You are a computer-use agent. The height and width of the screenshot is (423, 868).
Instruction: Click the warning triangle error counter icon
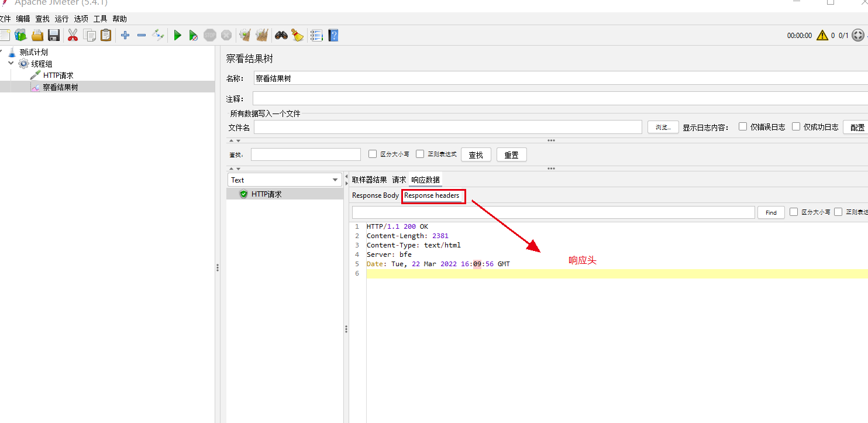coord(822,35)
